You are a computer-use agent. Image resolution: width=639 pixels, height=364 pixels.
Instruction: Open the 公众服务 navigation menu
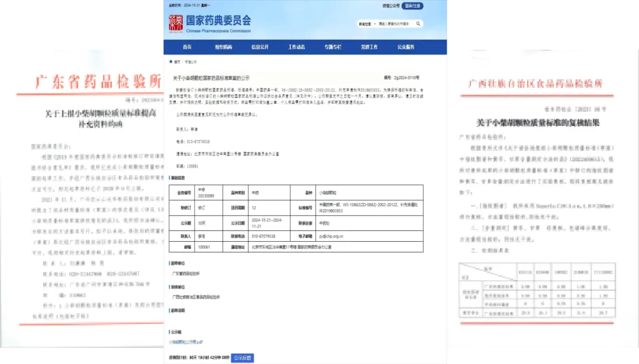coord(406,47)
